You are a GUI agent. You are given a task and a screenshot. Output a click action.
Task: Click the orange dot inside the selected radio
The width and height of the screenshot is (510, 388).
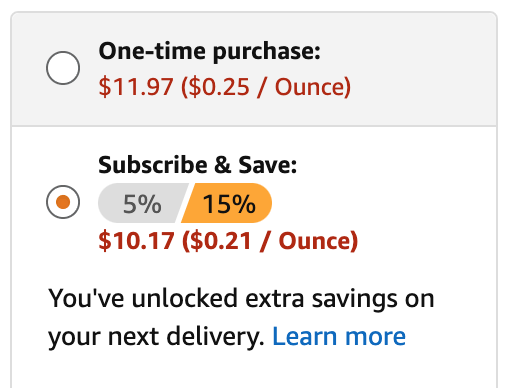[63, 202]
